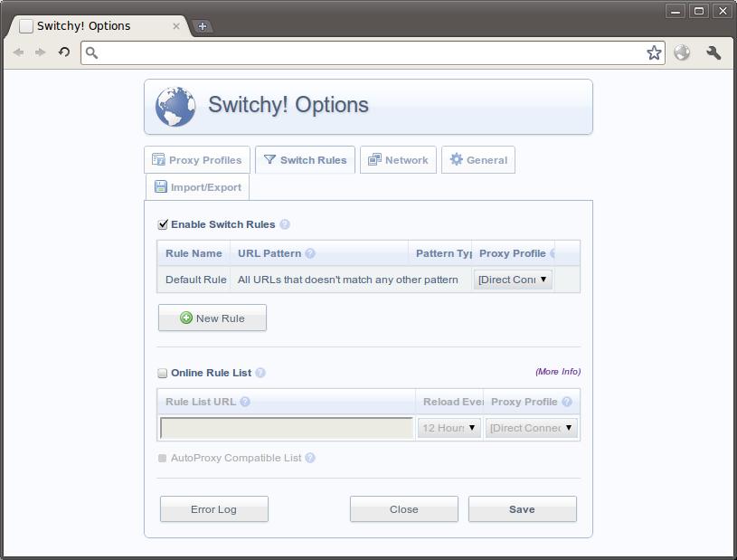737x560 pixels.
Task: Click the Reload Every column header
Action: pyautogui.click(x=449, y=402)
